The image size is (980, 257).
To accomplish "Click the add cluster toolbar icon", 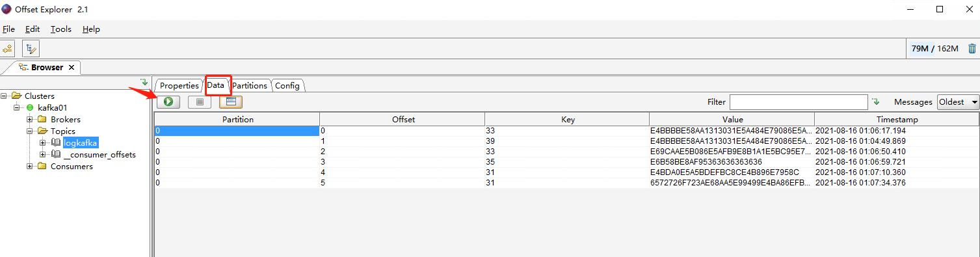I will point(8,49).
